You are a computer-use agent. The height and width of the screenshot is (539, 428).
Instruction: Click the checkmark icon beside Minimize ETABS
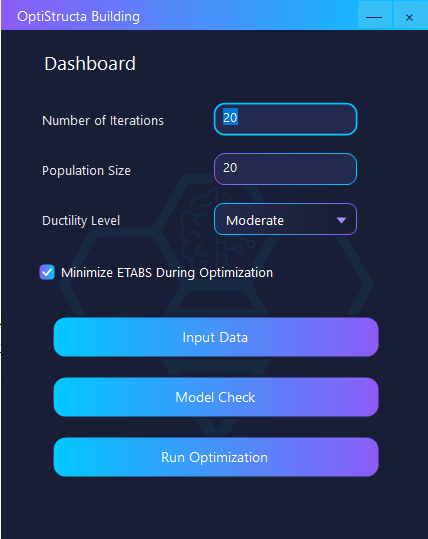click(47, 272)
